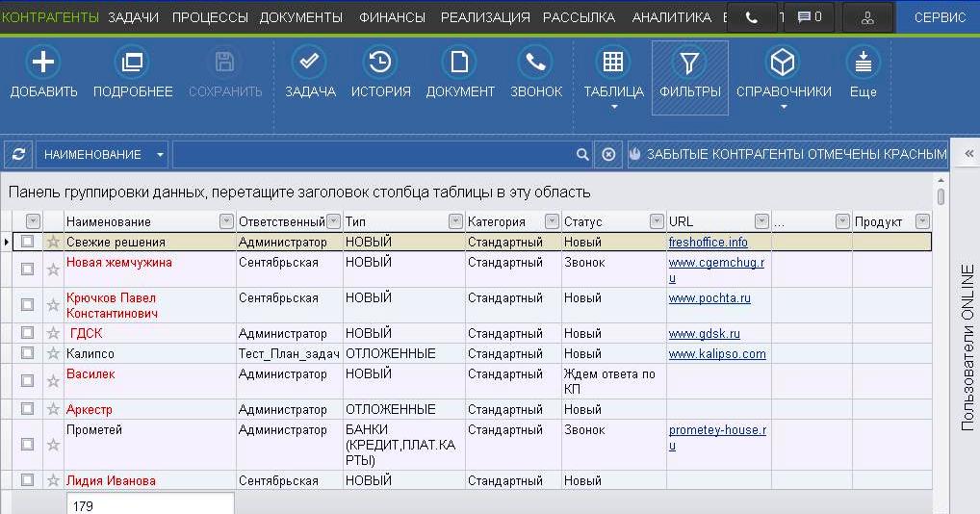Start a call with the Звонок icon
This screenshot has width=980, height=514.
pos(535,62)
